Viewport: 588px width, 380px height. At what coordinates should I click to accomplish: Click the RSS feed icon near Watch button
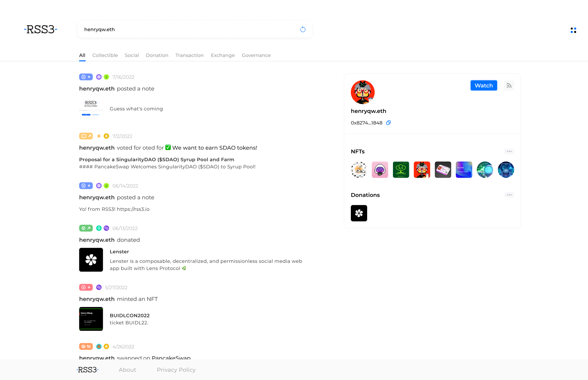pyautogui.click(x=509, y=85)
